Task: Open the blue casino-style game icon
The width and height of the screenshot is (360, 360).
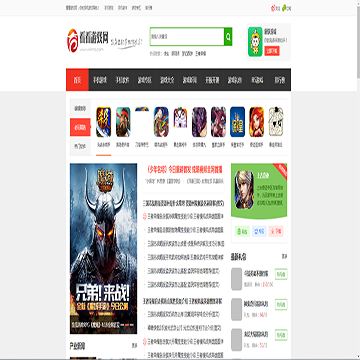Action: pos(237,122)
